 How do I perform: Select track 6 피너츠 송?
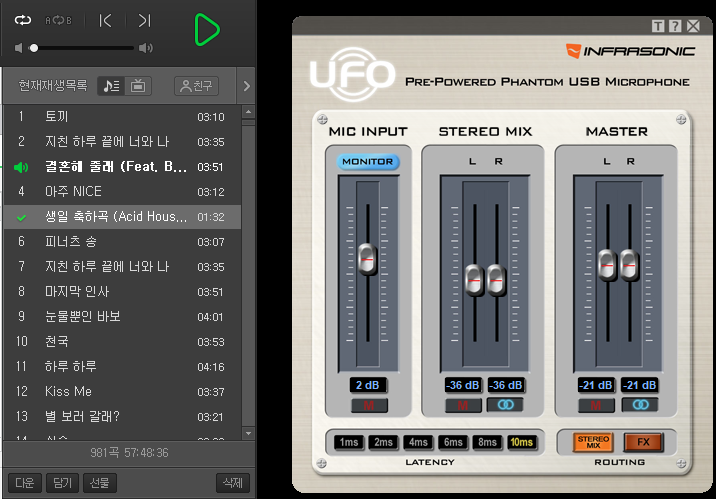tap(122, 242)
